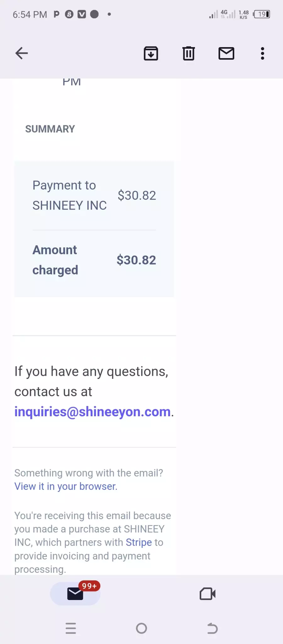Tap the battery indicator in status bar

(x=262, y=14)
